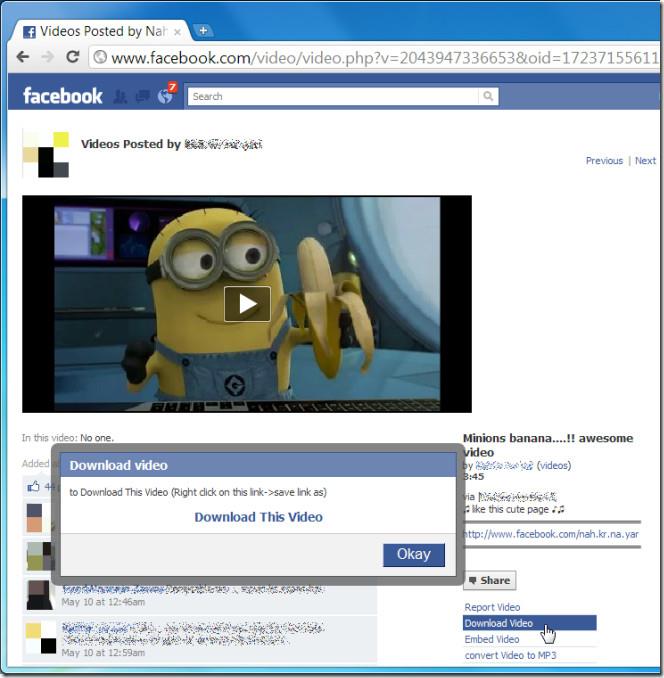Go to Next video
Viewport: 664px width, 678px height.
pyautogui.click(x=645, y=161)
